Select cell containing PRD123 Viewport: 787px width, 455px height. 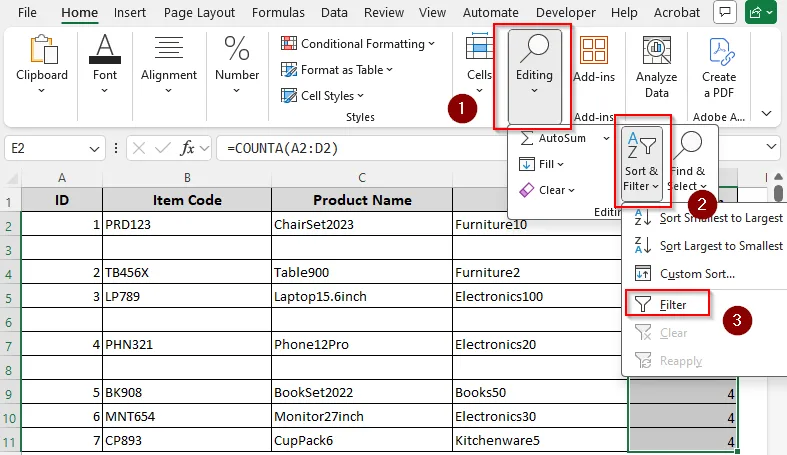point(187,224)
